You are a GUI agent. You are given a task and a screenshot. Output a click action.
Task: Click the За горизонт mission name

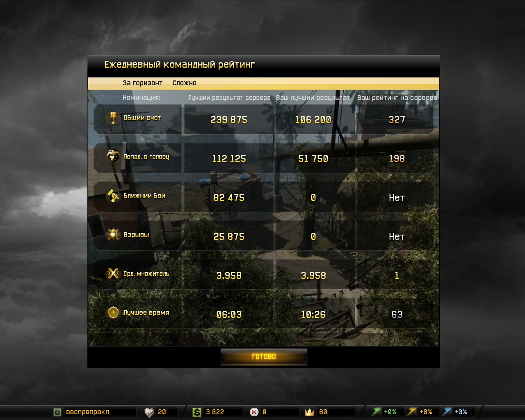(142, 83)
